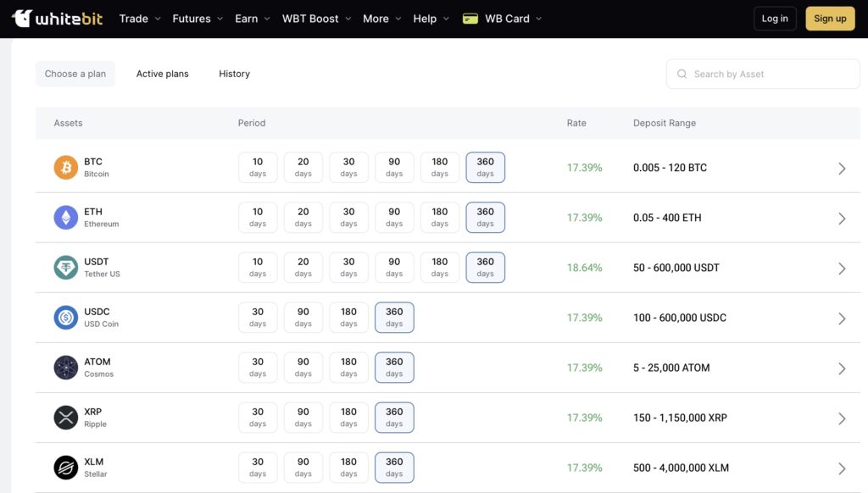
Task: Select 90 days period for ATOM
Action: click(303, 368)
